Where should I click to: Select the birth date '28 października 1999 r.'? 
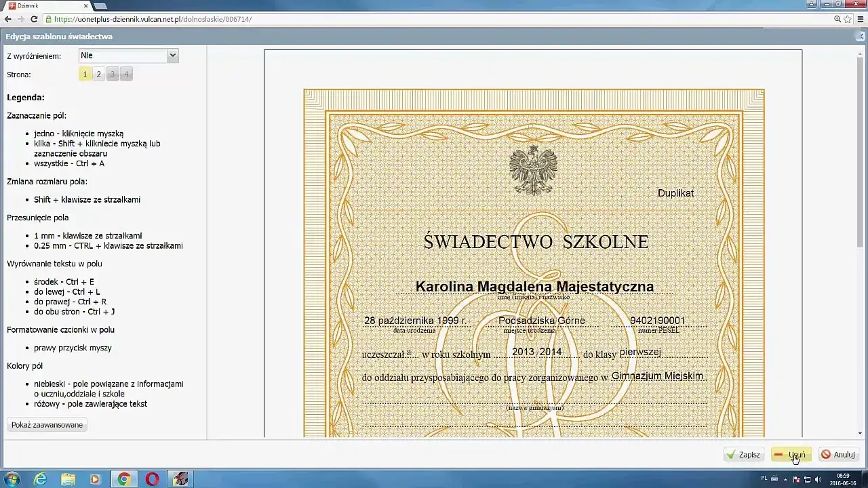415,321
